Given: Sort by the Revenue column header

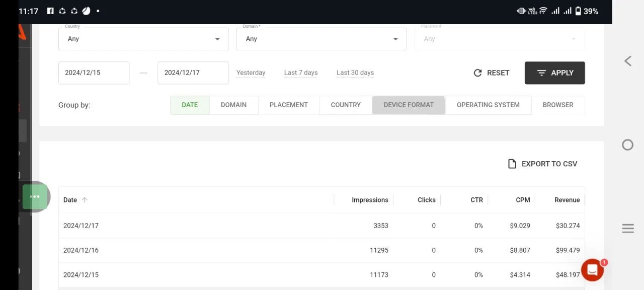Looking at the screenshot, I should 567,200.
